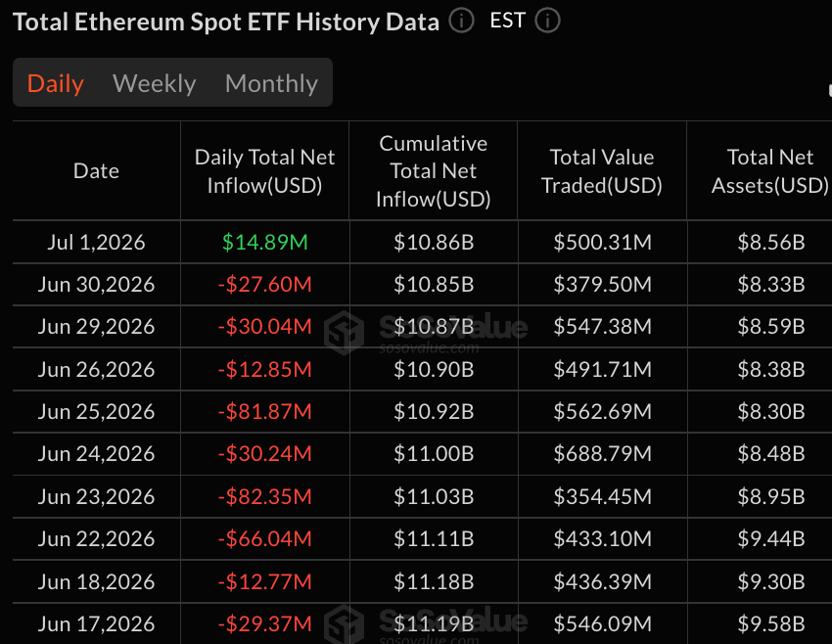832x644 pixels.
Task: Click Cumulative Total Net Inflow(USD) header
Action: (x=434, y=171)
